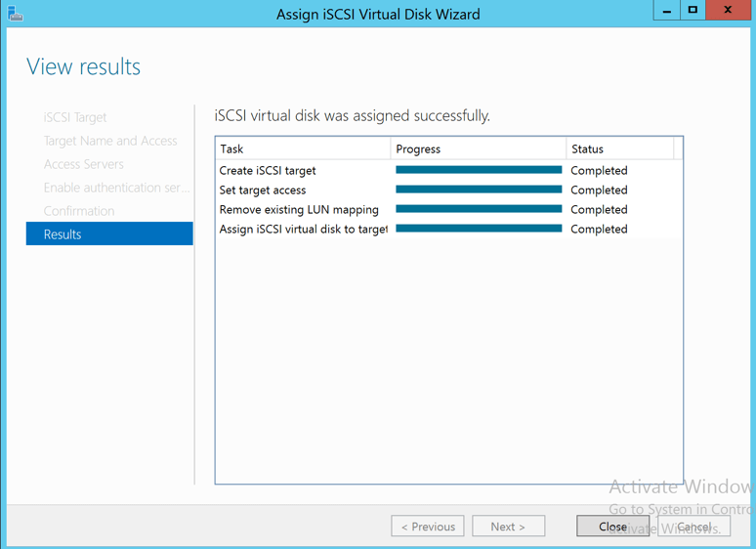Click the Create iSCSI target progress bar
The width and height of the screenshot is (756, 549).
point(479,170)
